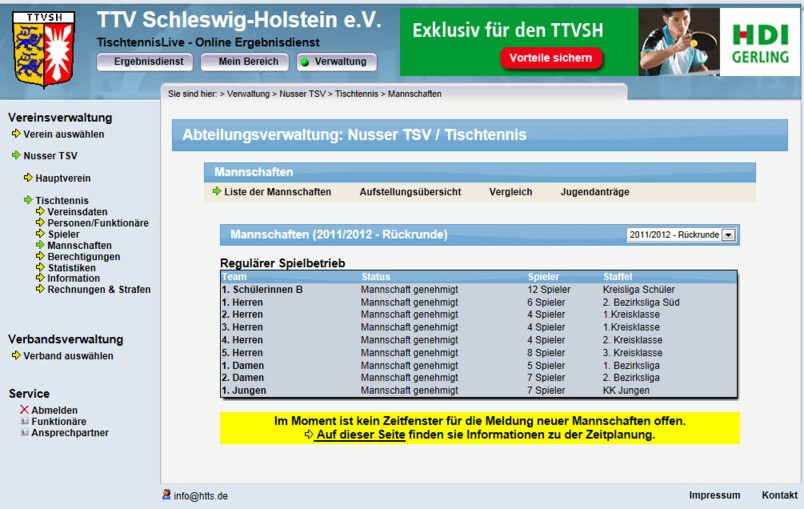Open the 2011/2012 Rückrunde season dropdown
The width and height of the screenshot is (804, 509).
point(728,235)
